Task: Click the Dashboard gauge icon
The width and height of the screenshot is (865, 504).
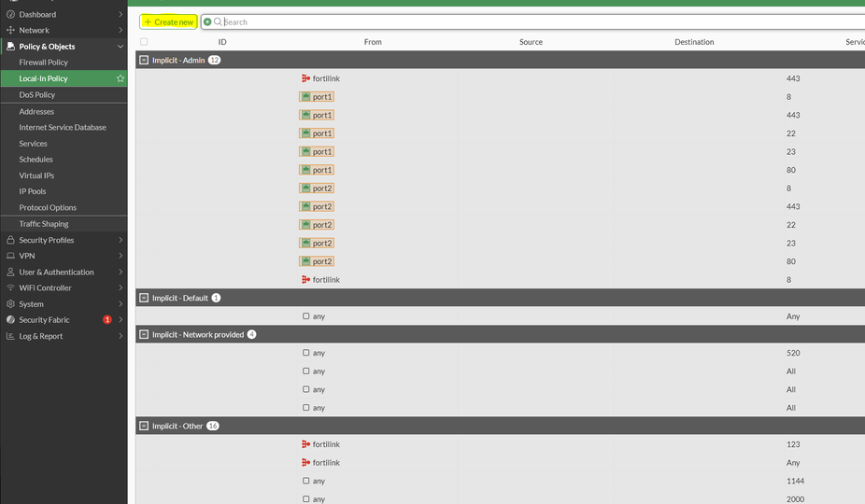Action: (x=10, y=14)
